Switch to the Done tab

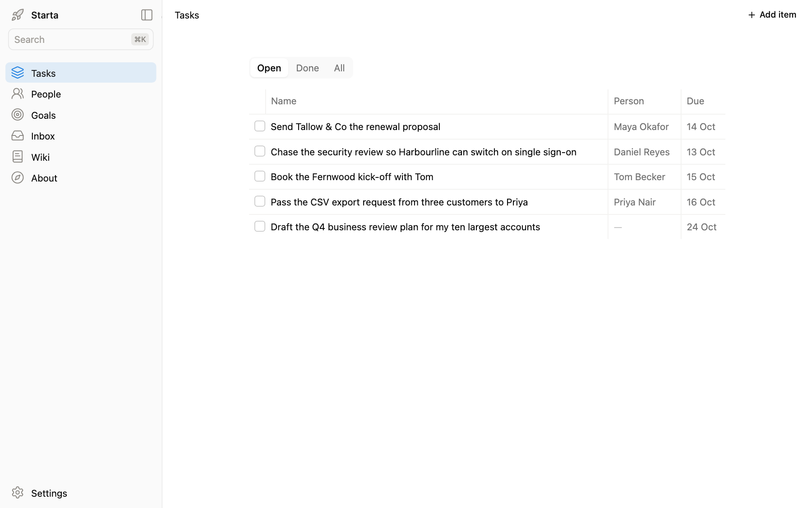(x=308, y=68)
